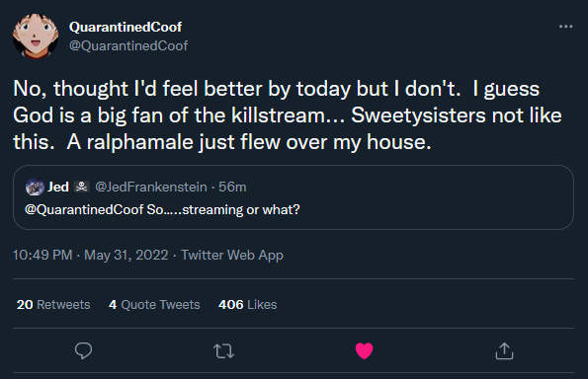The image size is (588, 379).
Task: Open the share tweet icon
Action: point(504,351)
